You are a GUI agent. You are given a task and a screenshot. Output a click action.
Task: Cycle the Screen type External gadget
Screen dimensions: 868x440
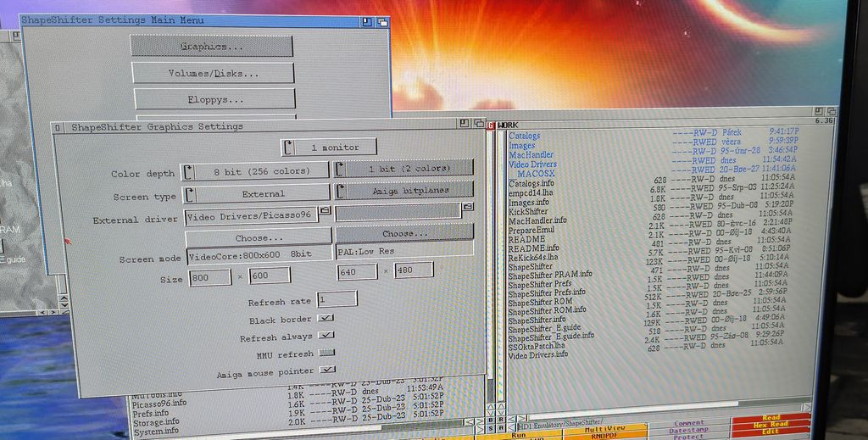coord(257,193)
